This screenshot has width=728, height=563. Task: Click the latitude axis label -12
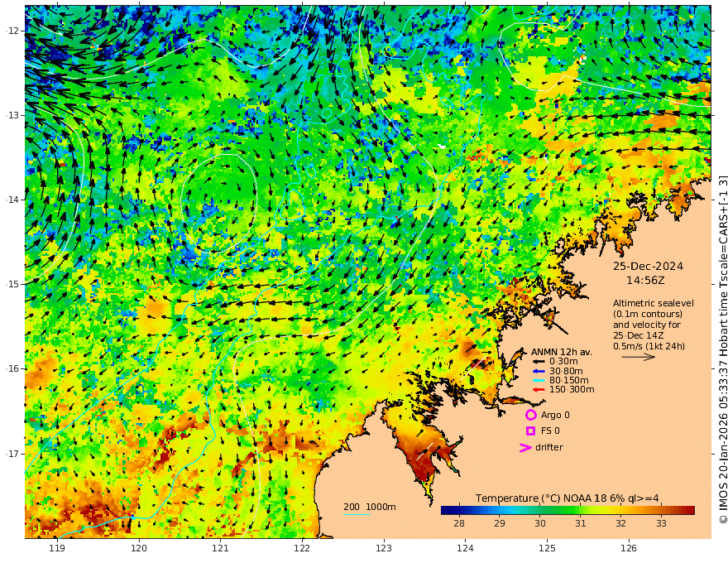[12, 31]
